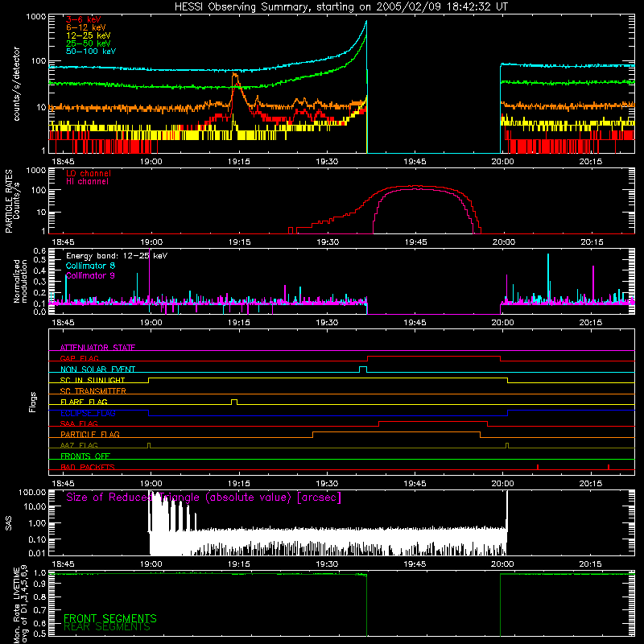Viewport: 644px width, 644px height.
Task: Select the 25-50 keV legend label
Action: pos(89,43)
